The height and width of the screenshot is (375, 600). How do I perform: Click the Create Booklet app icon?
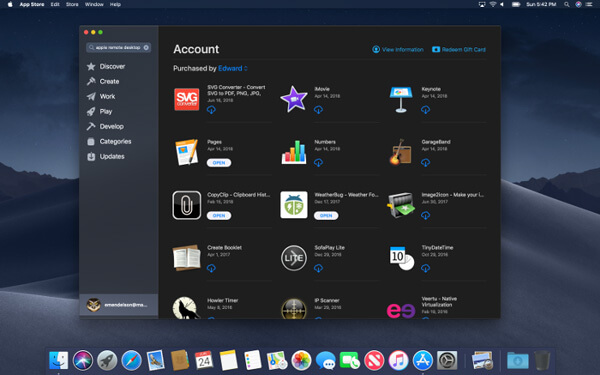[186, 258]
